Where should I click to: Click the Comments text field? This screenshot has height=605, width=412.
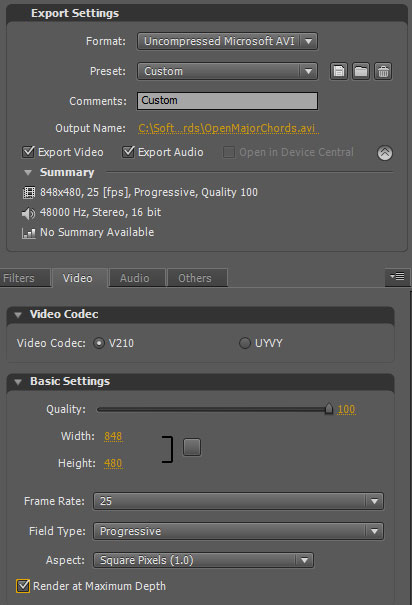tap(227, 101)
